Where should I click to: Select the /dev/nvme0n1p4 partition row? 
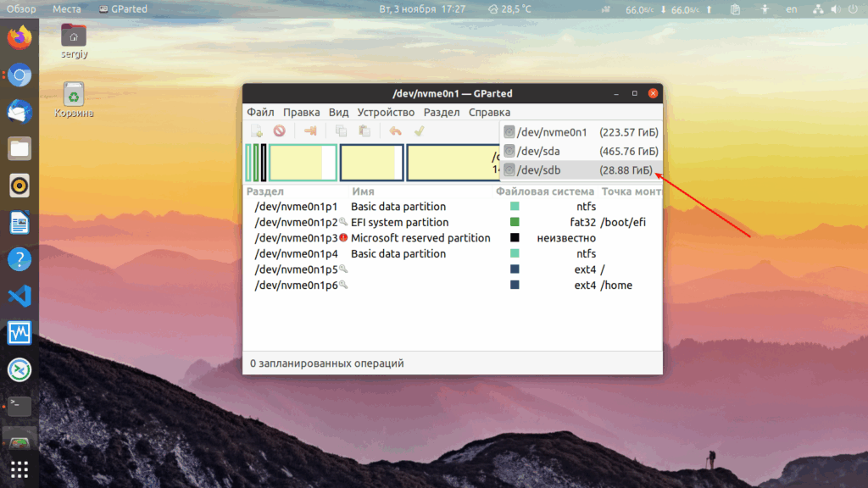pyautogui.click(x=453, y=254)
